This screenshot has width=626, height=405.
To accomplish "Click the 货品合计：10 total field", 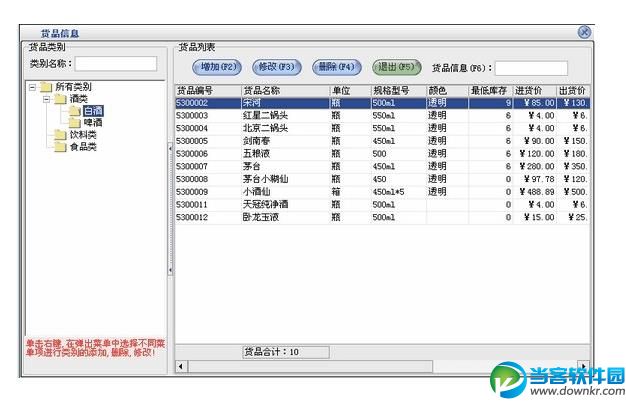I will 286,352.
